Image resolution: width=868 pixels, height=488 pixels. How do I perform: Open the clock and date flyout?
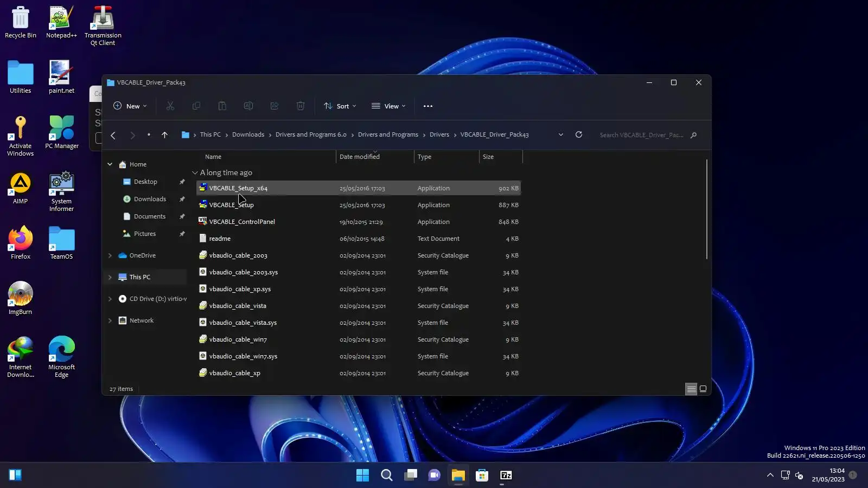[828, 476]
